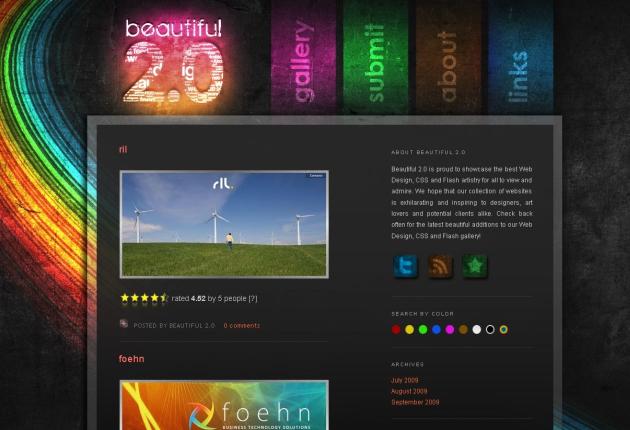Search by the blue color dot
Image resolution: width=630 pixels, height=430 pixels.
436,330
